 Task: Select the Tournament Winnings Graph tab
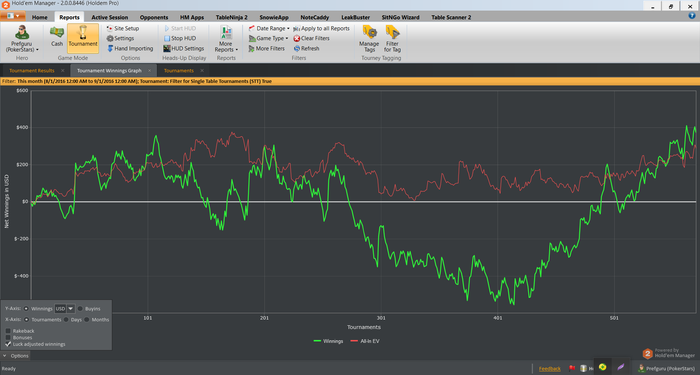pyautogui.click(x=109, y=71)
